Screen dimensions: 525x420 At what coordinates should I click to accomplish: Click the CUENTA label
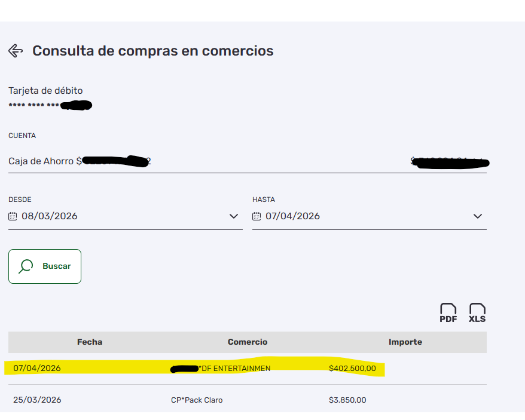(x=22, y=136)
